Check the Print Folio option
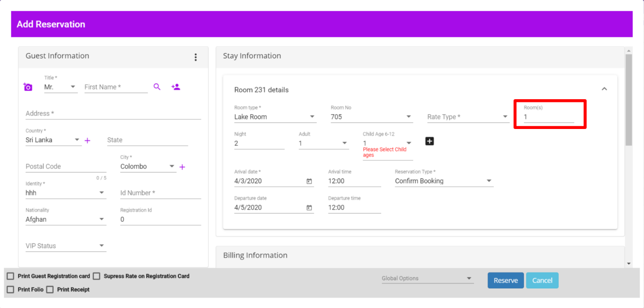 click(x=10, y=290)
